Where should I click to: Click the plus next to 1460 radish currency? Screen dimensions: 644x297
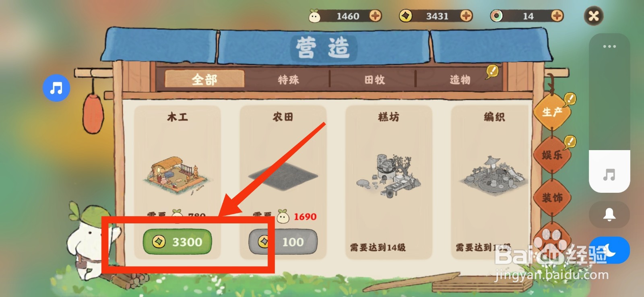(x=375, y=16)
